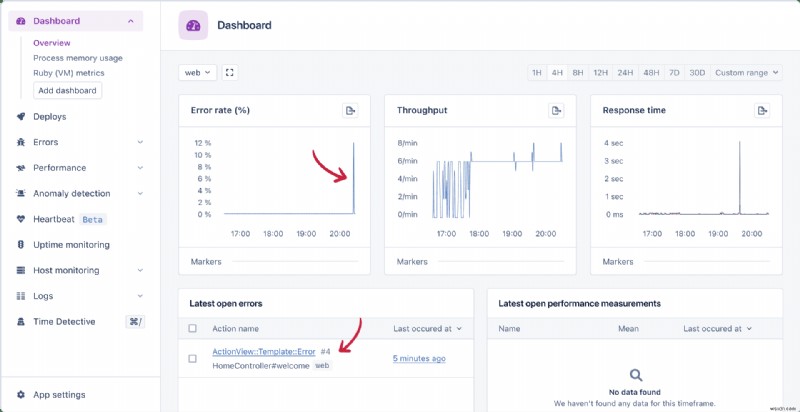Image resolution: width=800 pixels, height=412 pixels.
Task: Open the web namespace dropdown
Action: [x=198, y=72]
